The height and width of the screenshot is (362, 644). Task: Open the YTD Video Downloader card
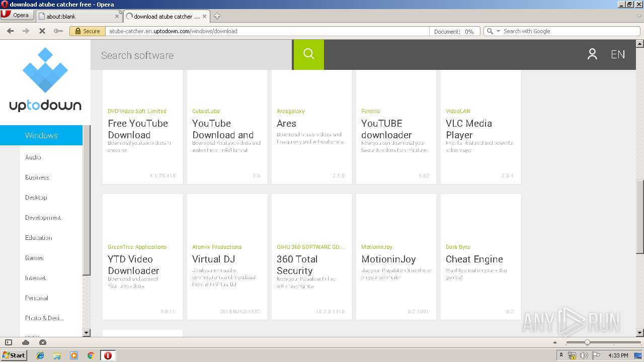[143, 257]
